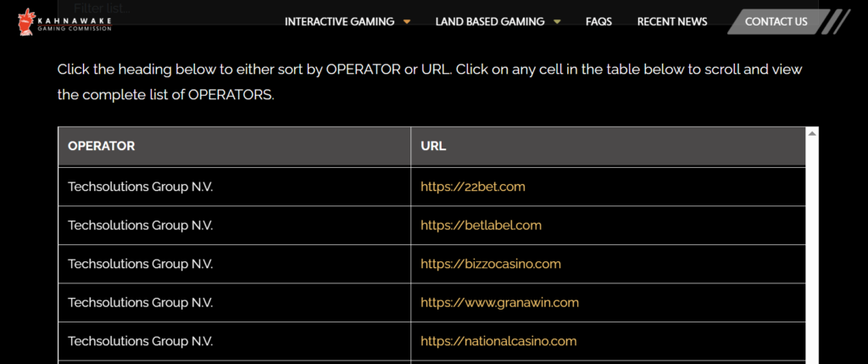The width and height of the screenshot is (868, 364).
Task: Click the Kahnawake Gaming Commission logo
Action: point(64,20)
